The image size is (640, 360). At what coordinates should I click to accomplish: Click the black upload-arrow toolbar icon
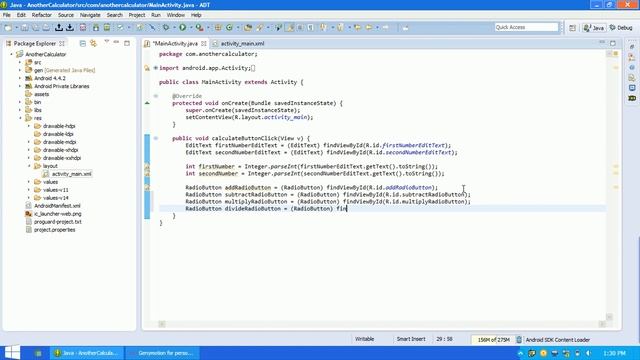tap(59, 27)
